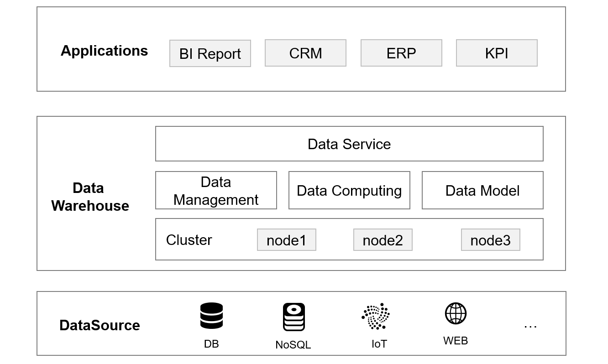
Task: Select the NoSQL storage icon
Action: point(294,317)
